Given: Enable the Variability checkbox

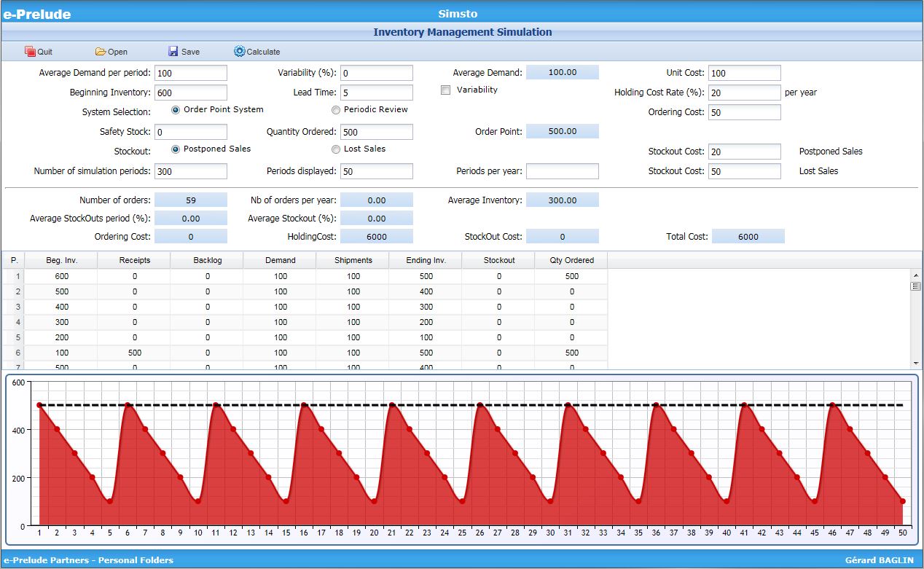Looking at the screenshot, I should pos(446,90).
